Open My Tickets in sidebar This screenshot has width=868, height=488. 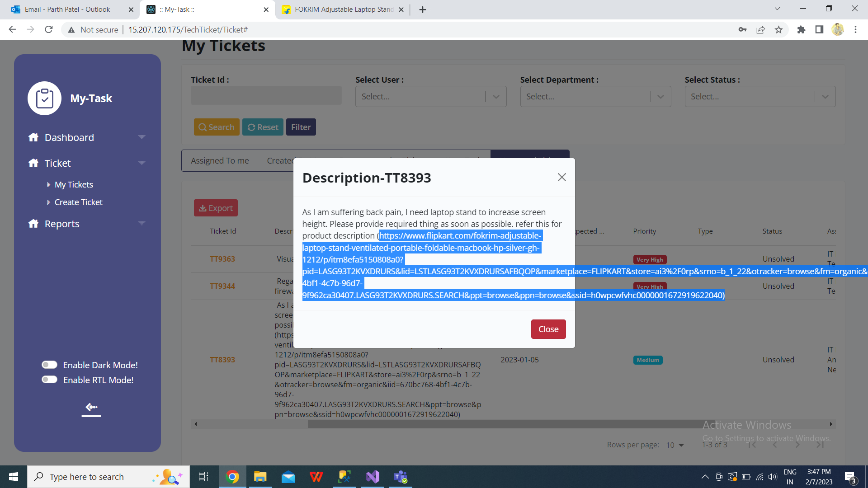coord(74,184)
